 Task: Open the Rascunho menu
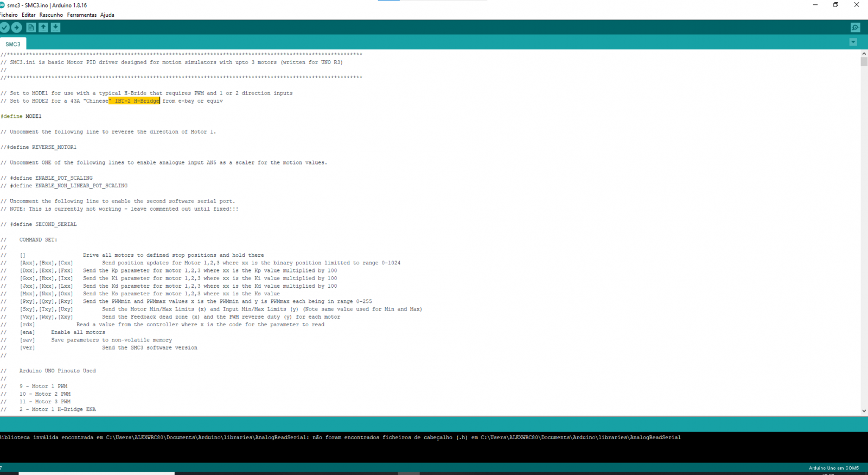pos(51,15)
